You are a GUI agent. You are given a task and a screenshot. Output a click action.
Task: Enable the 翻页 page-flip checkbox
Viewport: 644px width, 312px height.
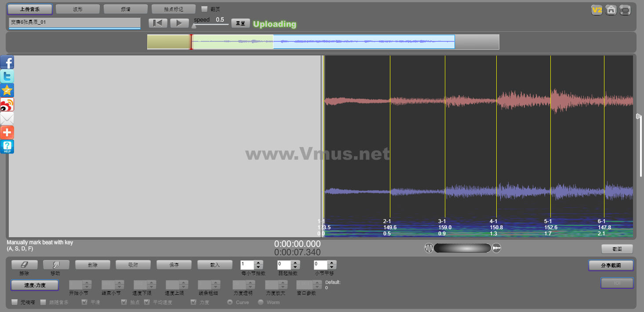[x=204, y=9]
